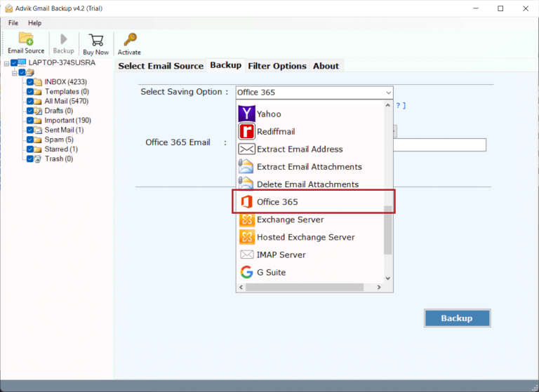
Task: Pick the G Suite Google icon
Action: (246, 272)
